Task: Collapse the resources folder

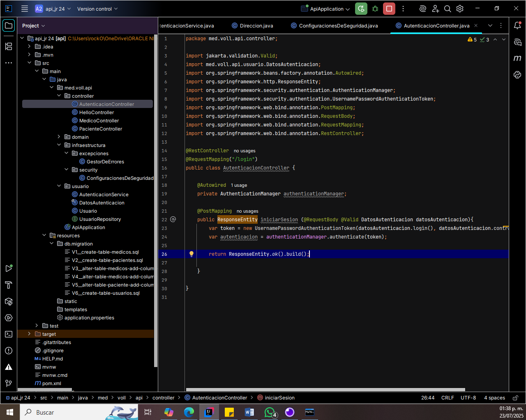Action: [44, 235]
